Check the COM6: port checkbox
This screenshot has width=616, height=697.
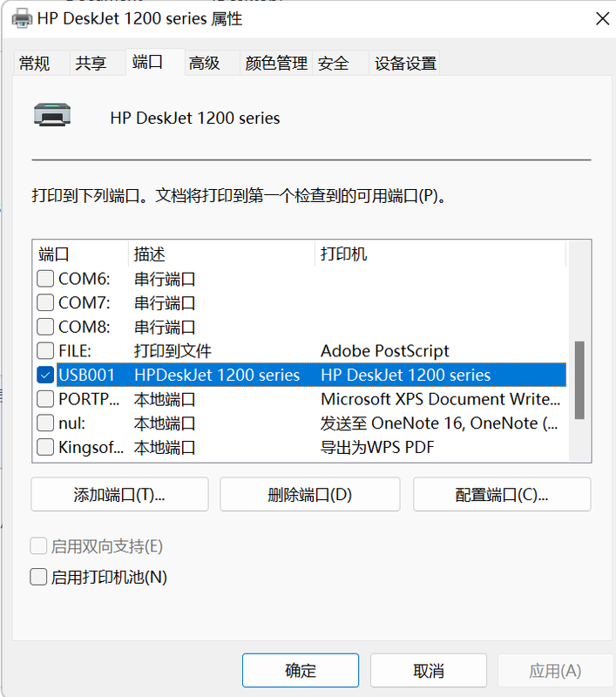pyautogui.click(x=45, y=279)
